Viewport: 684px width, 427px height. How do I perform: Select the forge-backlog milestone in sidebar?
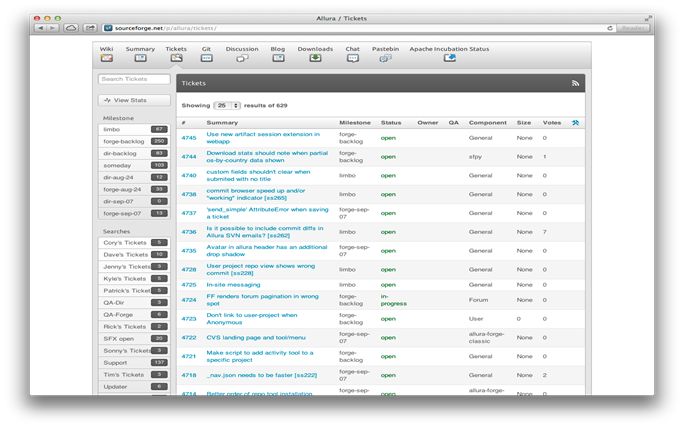pyautogui.click(x=133, y=141)
